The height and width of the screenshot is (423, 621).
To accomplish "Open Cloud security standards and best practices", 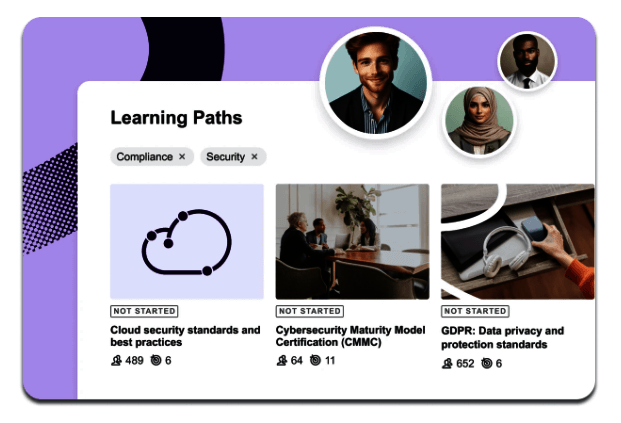I will click(185, 336).
